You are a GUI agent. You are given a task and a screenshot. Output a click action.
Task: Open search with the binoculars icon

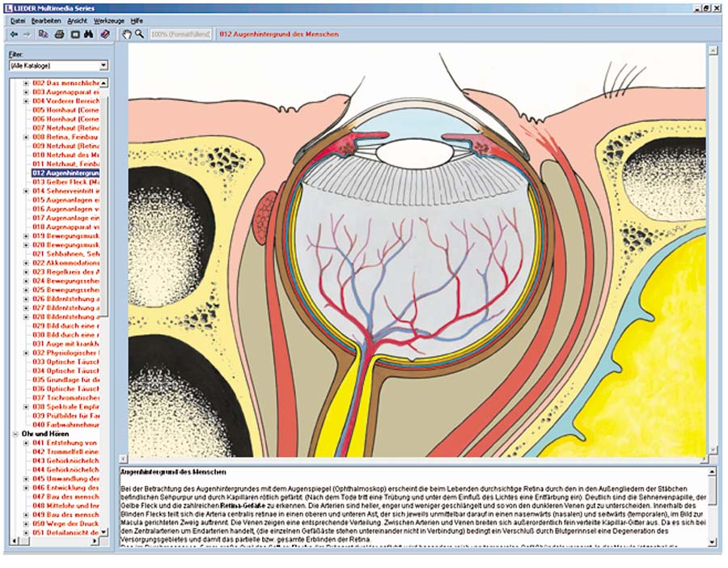click(89, 34)
